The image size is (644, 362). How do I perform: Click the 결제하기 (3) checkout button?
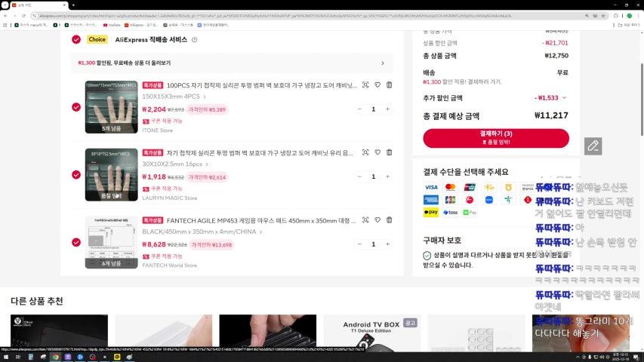pos(496,138)
